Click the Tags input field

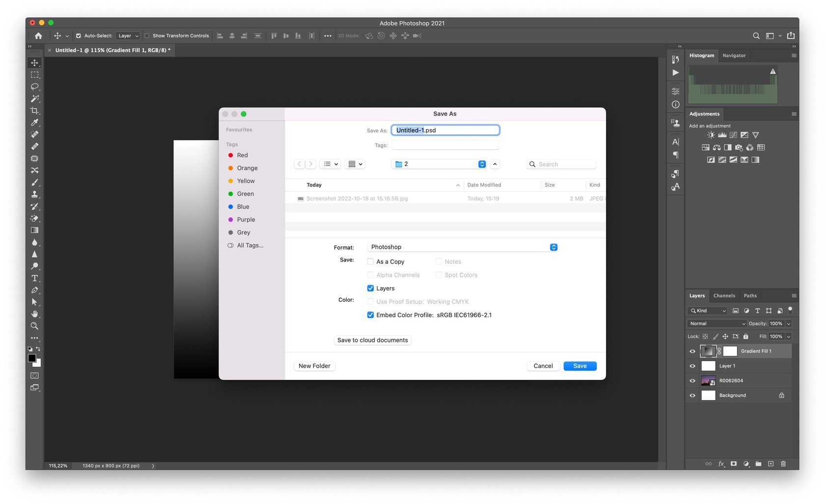pyautogui.click(x=445, y=145)
